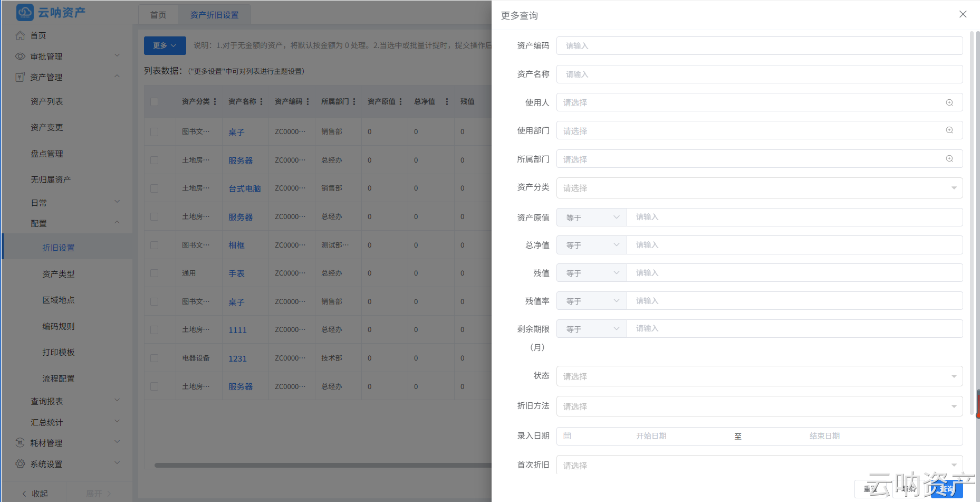Open the 残值 comparison operator dropdown

592,273
